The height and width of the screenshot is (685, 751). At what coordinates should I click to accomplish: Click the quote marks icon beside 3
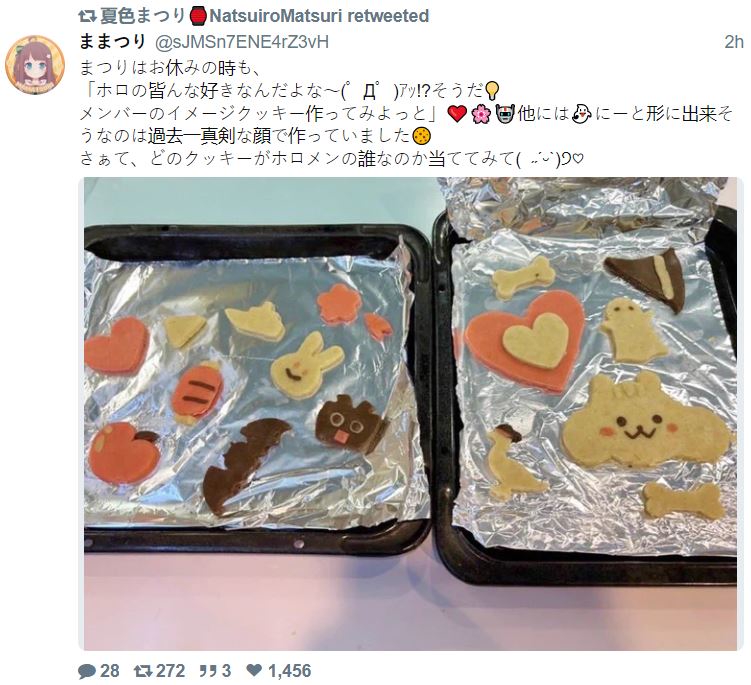tap(207, 671)
